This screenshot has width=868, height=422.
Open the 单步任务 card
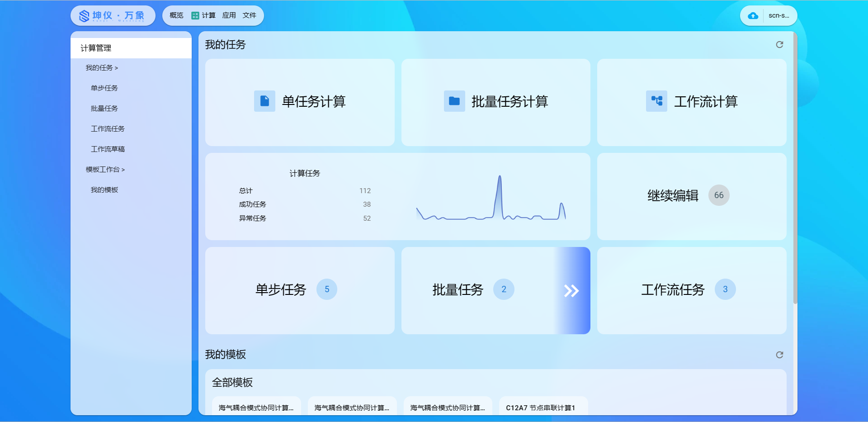point(299,290)
